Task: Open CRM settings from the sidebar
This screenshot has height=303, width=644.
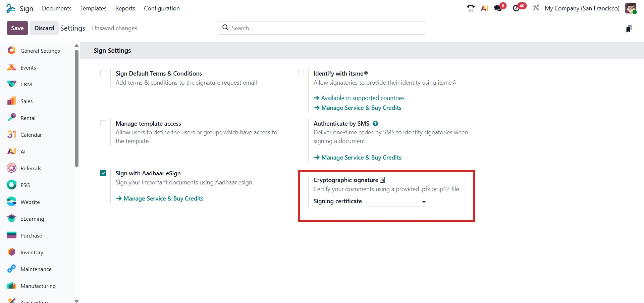Action: click(26, 84)
